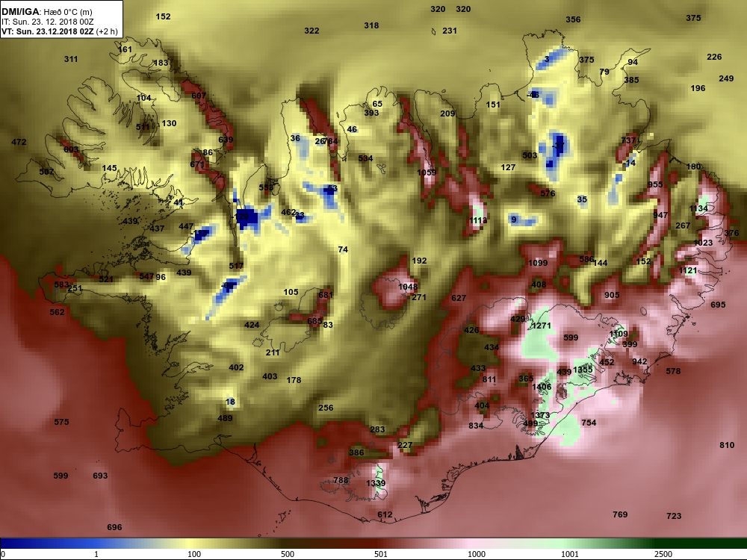Click the legend label '100'
Screen dimensions: 747x560
[194, 554]
